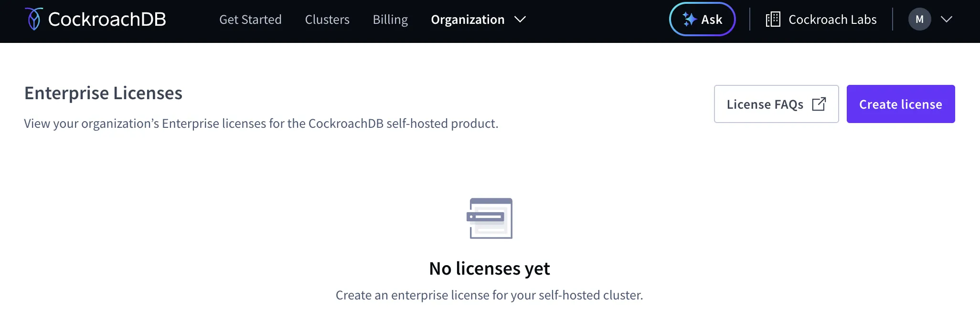
Task: Click the Enterprise Licenses page title
Action: pyautogui.click(x=103, y=93)
